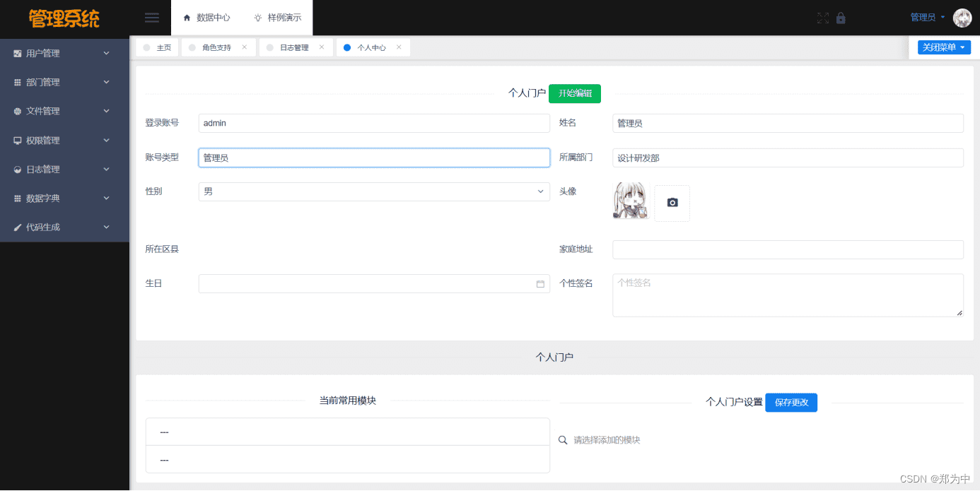This screenshot has height=491, width=980.
Task: Focus the 账号类型 input field
Action: tap(374, 158)
